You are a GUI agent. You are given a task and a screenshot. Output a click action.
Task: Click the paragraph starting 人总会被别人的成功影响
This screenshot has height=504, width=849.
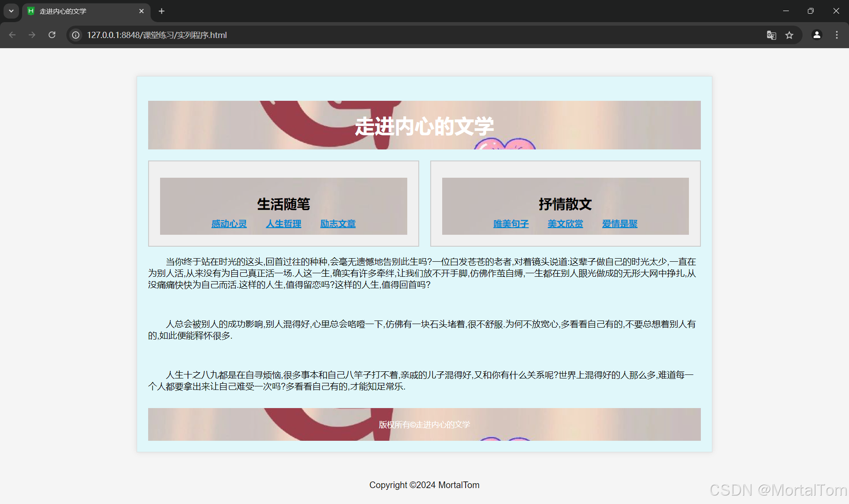pyautogui.click(x=423, y=330)
